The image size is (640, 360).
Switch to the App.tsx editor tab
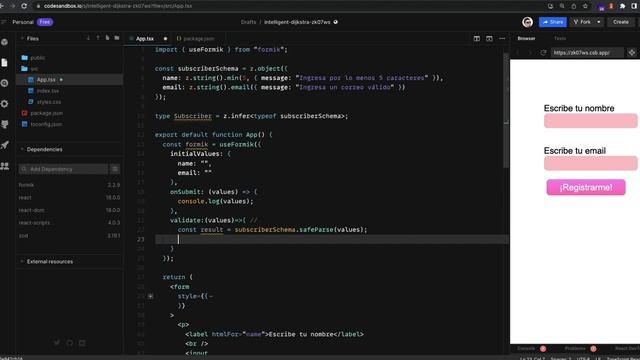point(145,38)
